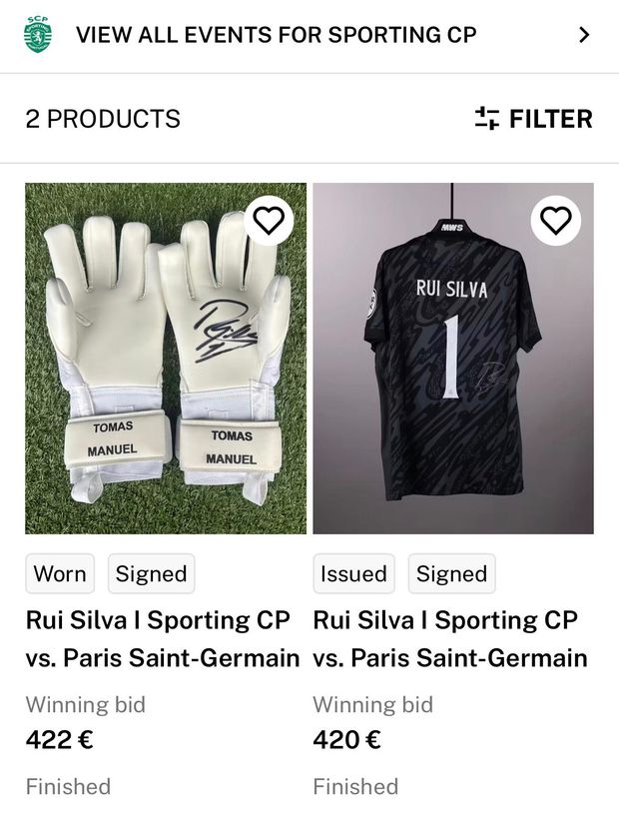The height and width of the screenshot is (840, 619).
Task: Select the Issued tag on jersey
Action: coord(353,573)
